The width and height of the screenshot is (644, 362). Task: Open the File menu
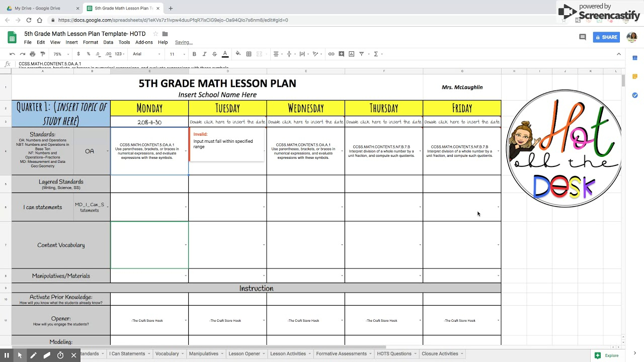coord(28,42)
